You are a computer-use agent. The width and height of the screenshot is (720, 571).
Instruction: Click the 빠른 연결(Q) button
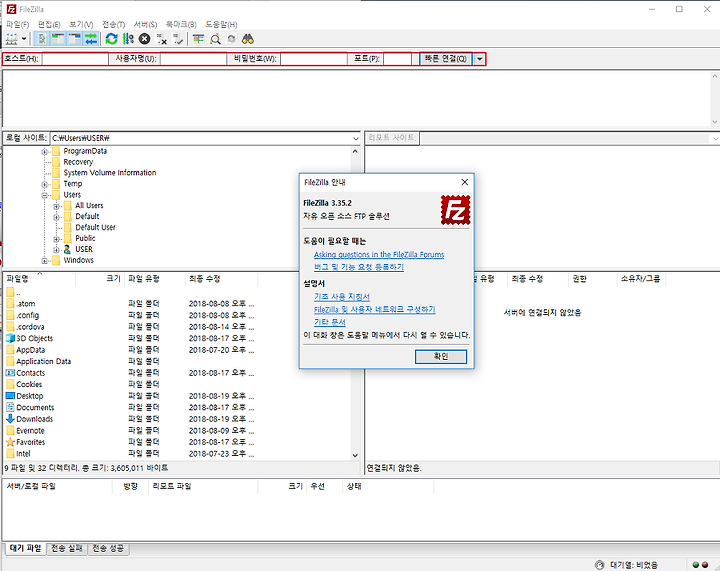[445, 59]
